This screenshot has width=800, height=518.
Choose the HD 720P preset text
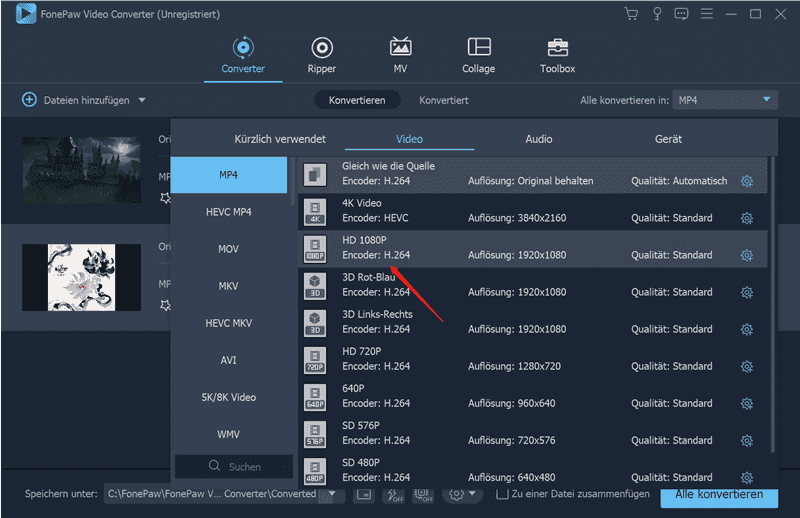[362, 351]
